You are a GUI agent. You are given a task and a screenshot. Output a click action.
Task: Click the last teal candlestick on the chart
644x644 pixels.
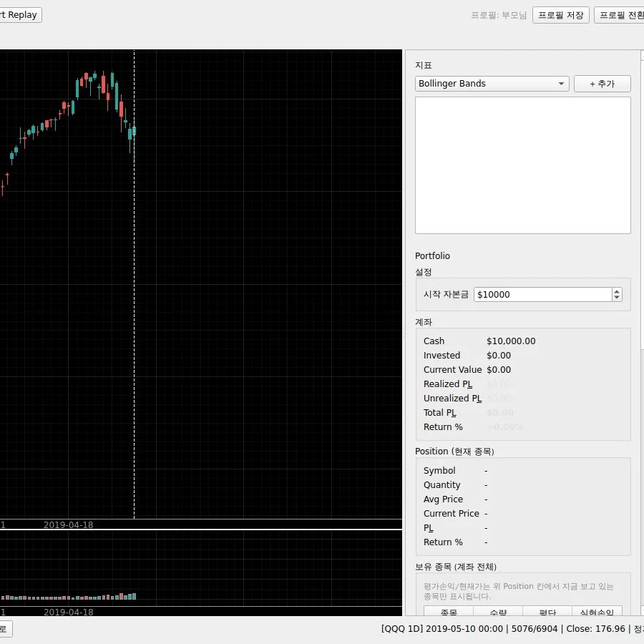135,132
